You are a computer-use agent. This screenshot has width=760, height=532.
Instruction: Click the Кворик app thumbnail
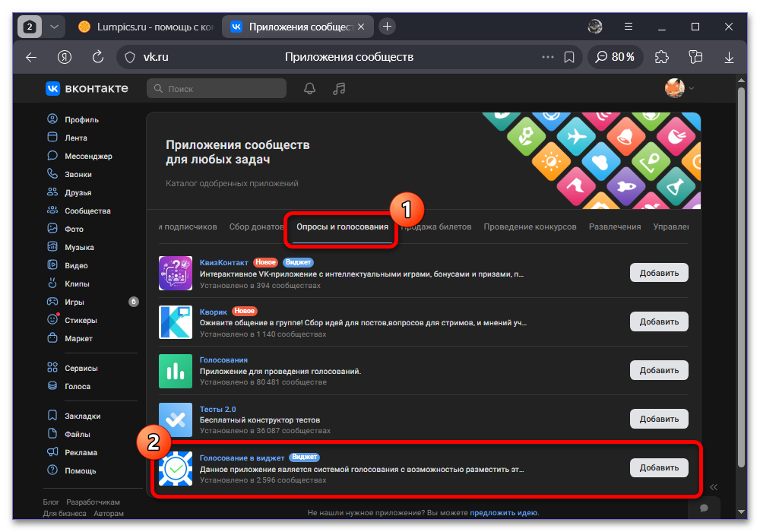tap(176, 321)
